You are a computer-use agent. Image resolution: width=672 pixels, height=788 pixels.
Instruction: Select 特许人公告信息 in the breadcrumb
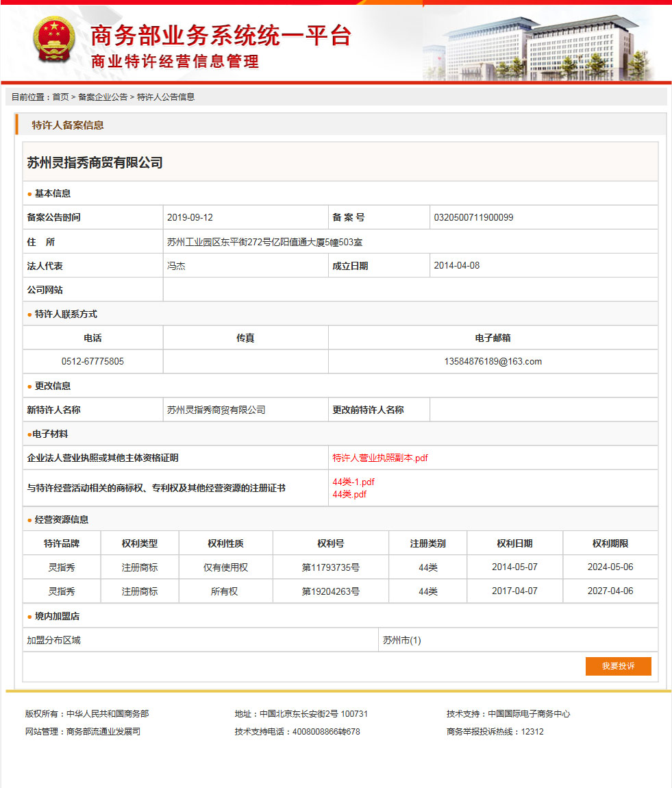(x=166, y=97)
